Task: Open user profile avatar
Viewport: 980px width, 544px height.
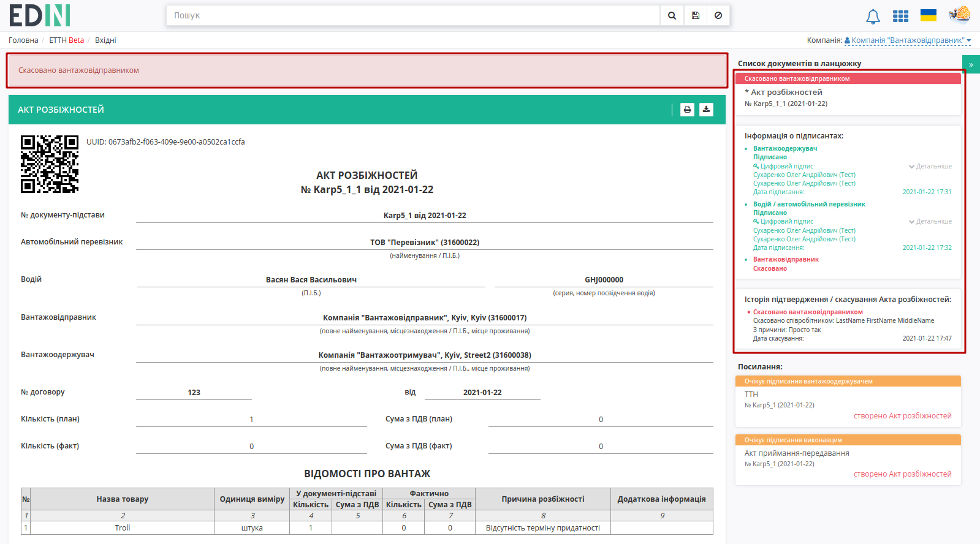Action: click(960, 14)
